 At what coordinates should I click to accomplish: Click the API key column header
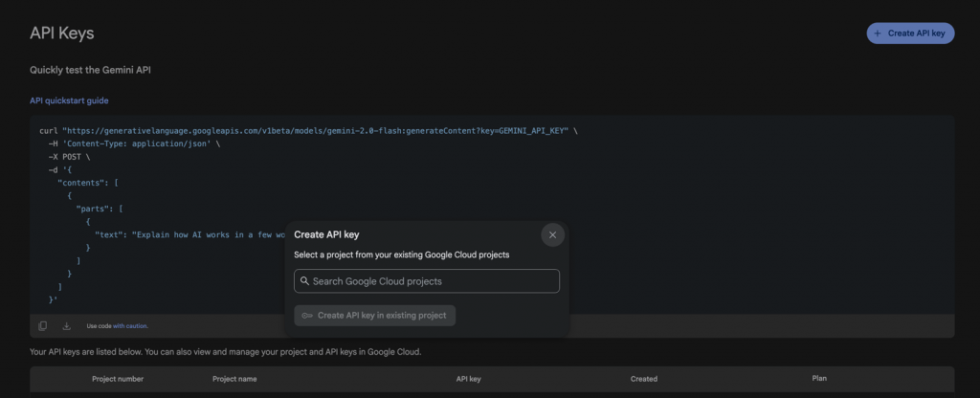469,379
